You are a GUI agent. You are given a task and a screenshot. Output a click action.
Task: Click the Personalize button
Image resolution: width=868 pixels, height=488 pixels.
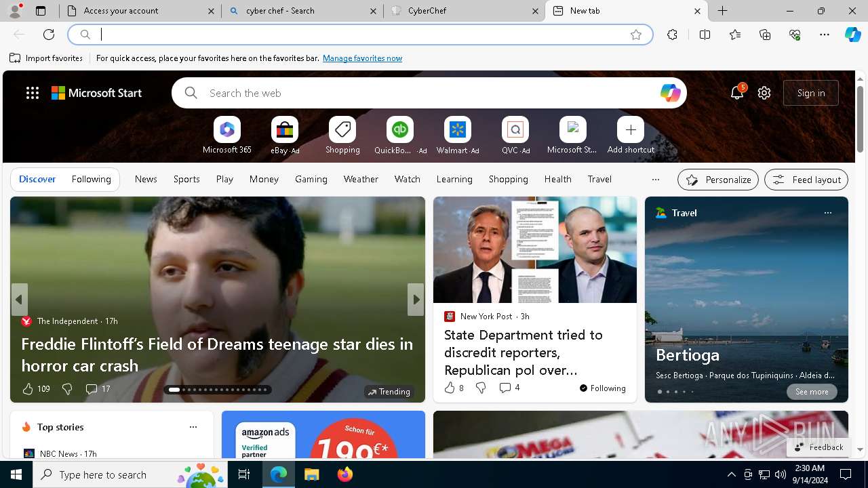coord(718,180)
